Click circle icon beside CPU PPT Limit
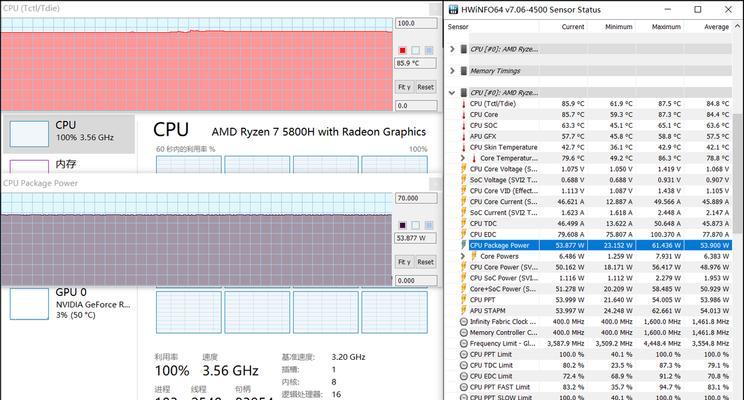This screenshot has height=400, width=744. [x=464, y=354]
